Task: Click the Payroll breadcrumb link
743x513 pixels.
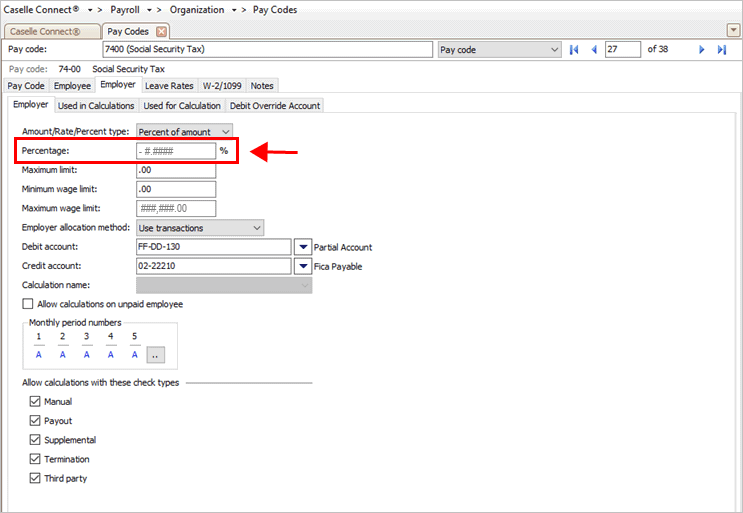Action: pos(125,10)
